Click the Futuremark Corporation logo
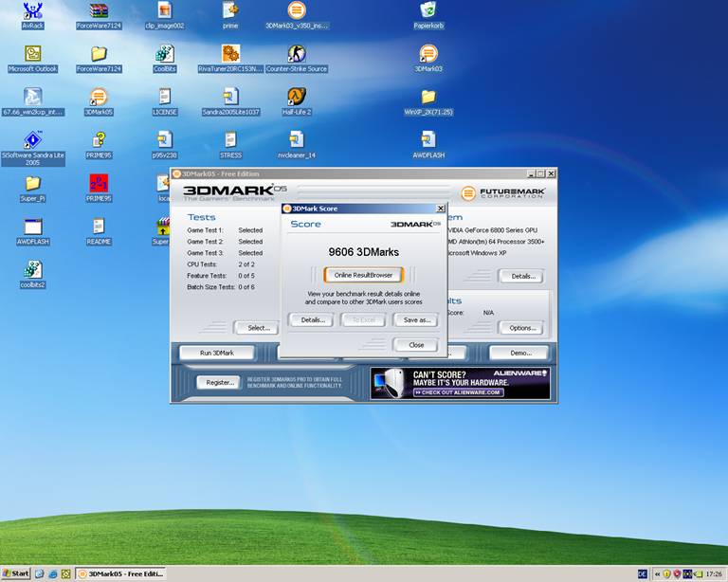This screenshot has width=728, height=582. (502, 192)
